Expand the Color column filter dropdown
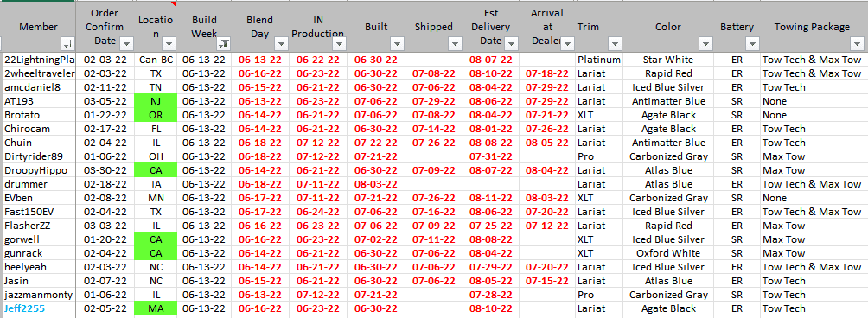 [x=705, y=44]
